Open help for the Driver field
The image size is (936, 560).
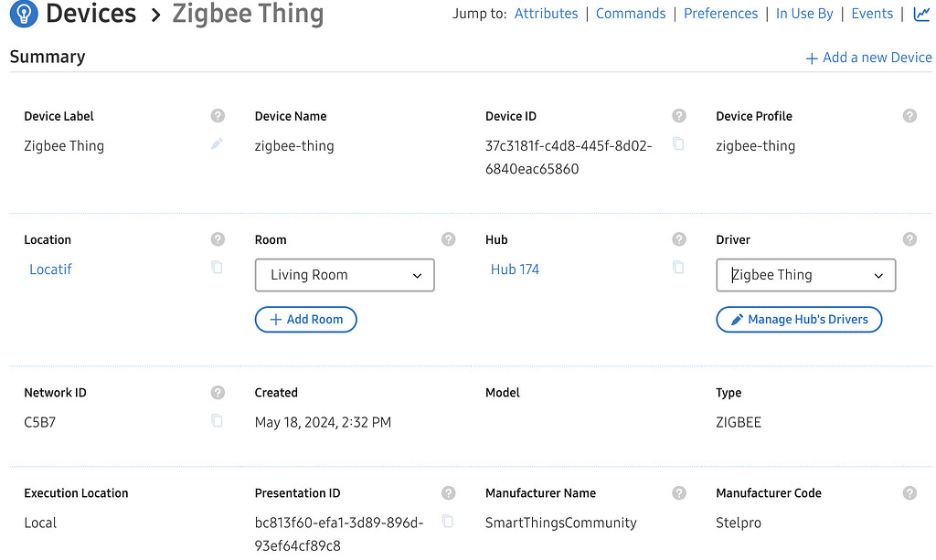909,238
